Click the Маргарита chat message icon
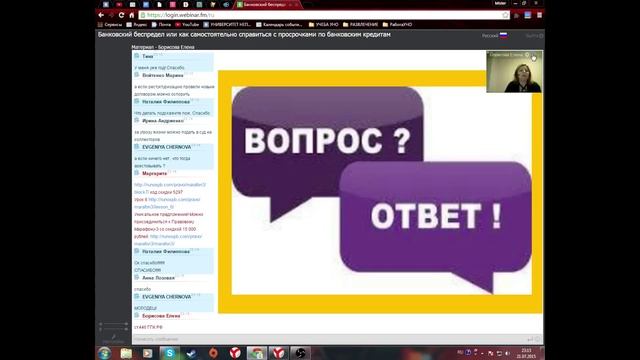 tap(137, 173)
